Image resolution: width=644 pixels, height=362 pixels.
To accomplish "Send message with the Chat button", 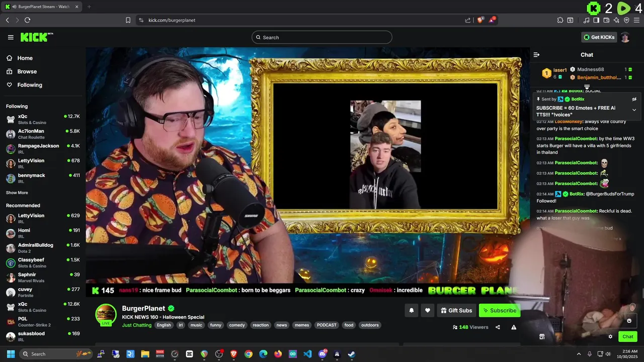I will pos(628,337).
